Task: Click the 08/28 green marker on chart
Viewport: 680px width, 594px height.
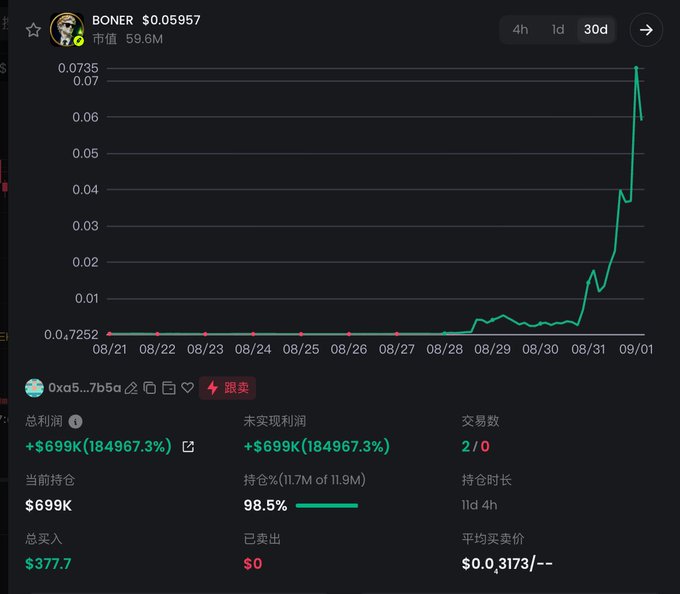Action: pos(445,333)
